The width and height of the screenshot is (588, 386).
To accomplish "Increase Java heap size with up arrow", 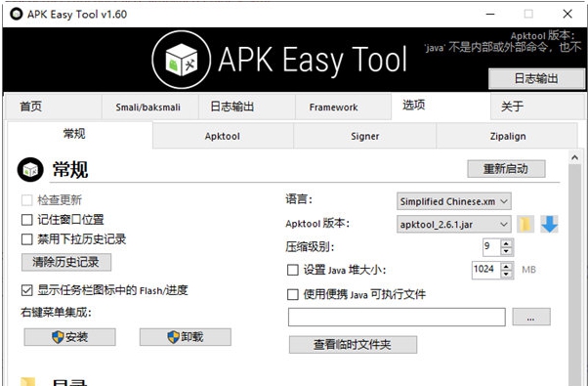I will (506, 266).
